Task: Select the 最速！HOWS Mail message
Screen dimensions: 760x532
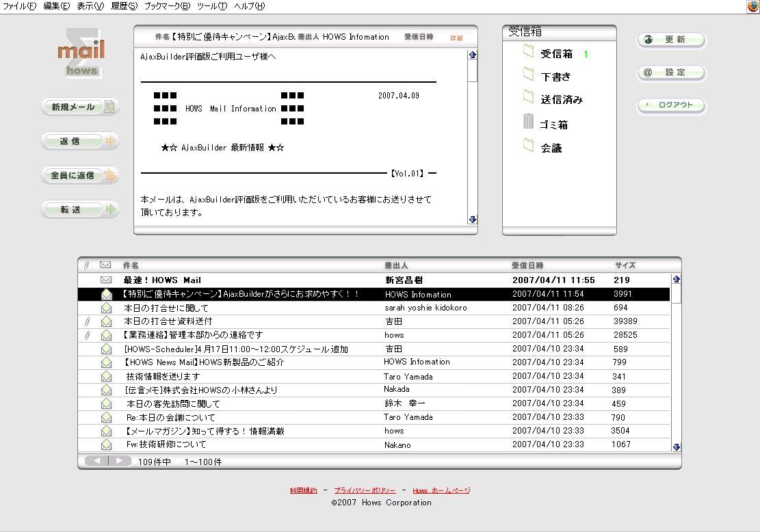Action: point(374,280)
